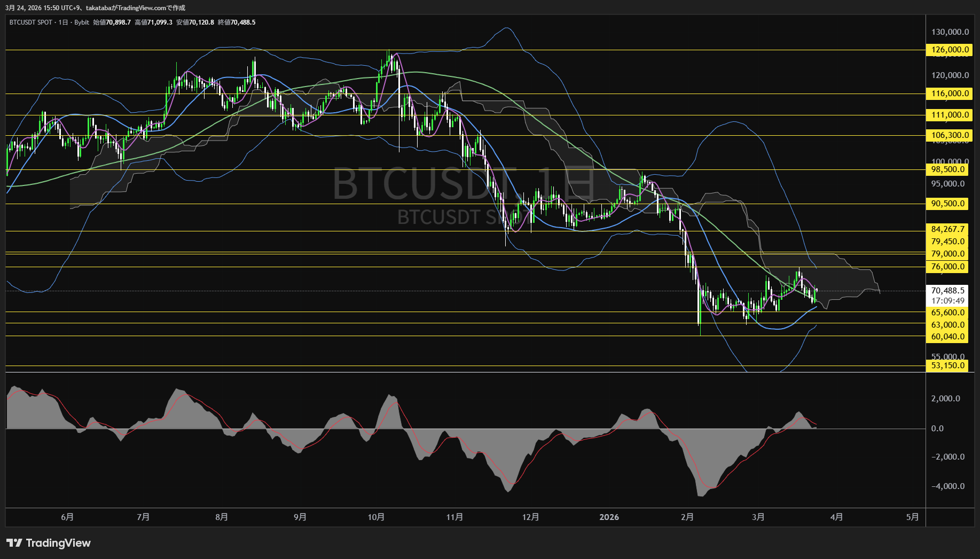Click the 3月 label on time axis
This screenshot has width=980, height=559.
[x=758, y=517]
